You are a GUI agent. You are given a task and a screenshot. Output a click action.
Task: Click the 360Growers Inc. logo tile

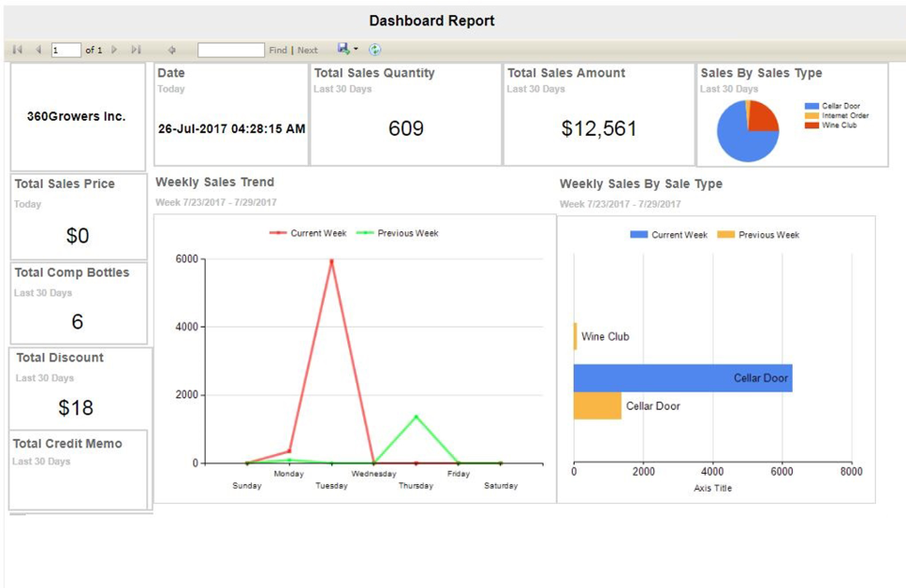[77, 115]
